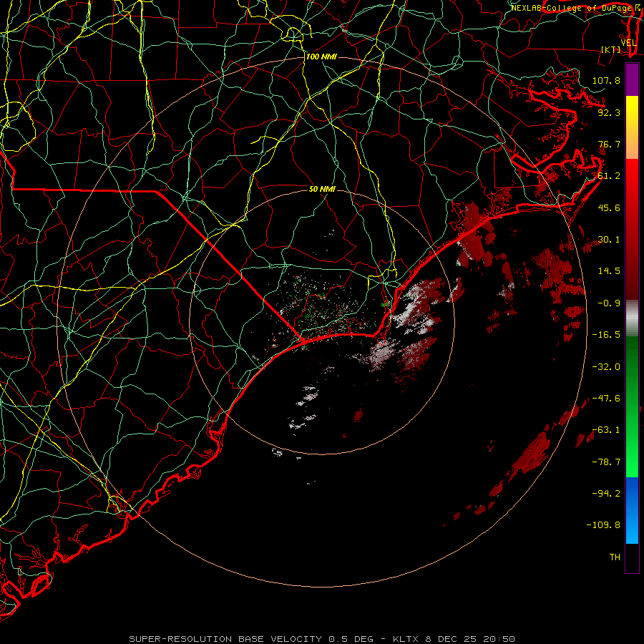Select the 76.7 velocity scale label
The height and width of the screenshot is (644, 644).
point(609,144)
